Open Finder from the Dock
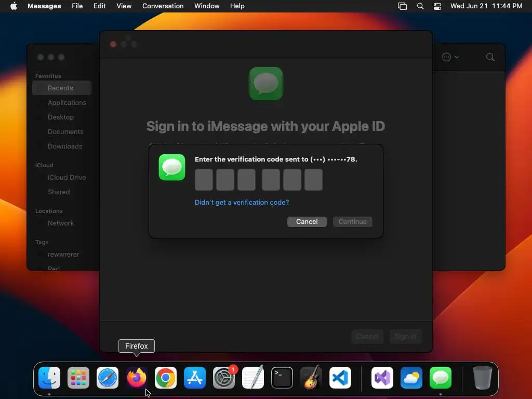Screen dimensions: 532x399 tap(49, 378)
